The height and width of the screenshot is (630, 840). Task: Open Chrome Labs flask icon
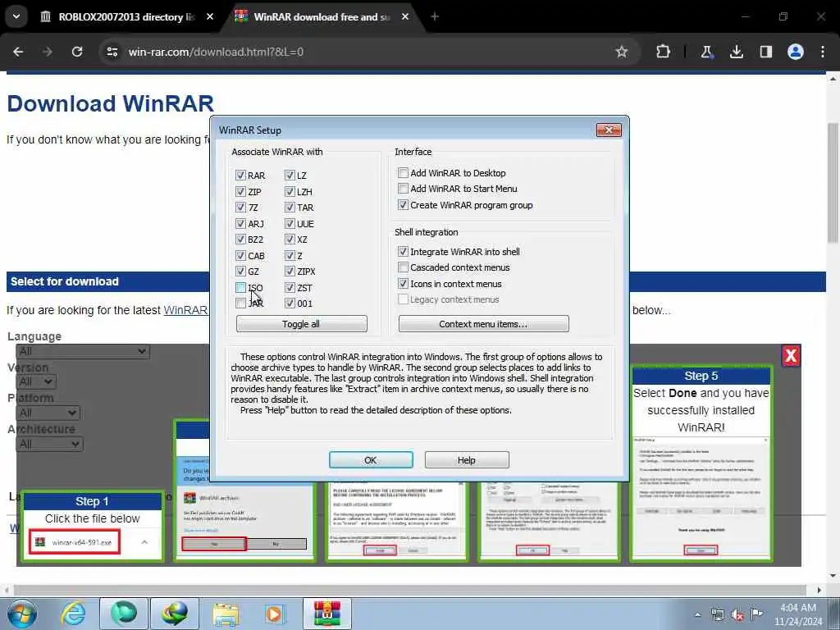pos(706,52)
